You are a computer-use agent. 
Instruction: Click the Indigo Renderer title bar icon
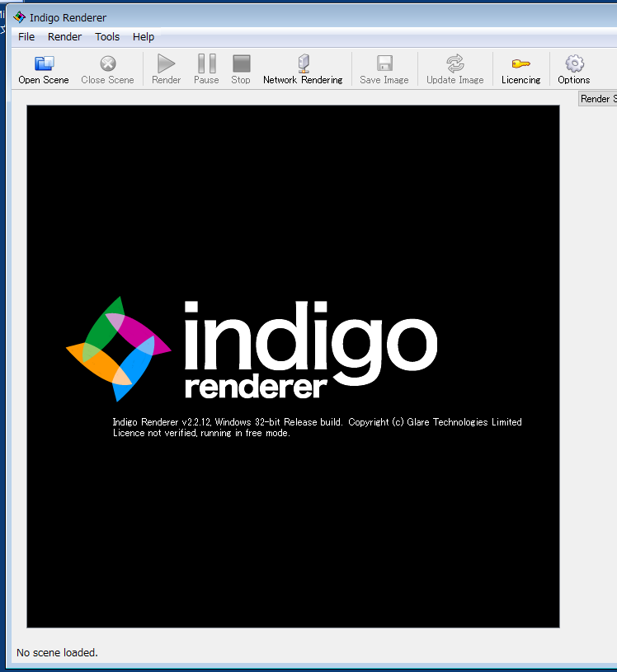tap(19, 17)
